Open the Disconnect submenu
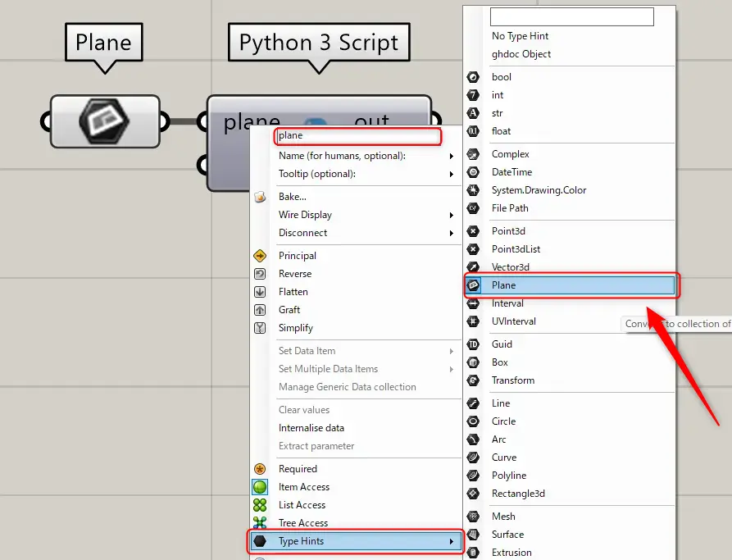This screenshot has width=732, height=560. [356, 233]
